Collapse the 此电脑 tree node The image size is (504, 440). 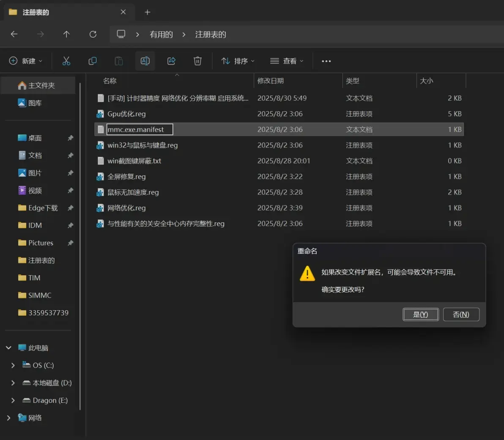[9, 348]
